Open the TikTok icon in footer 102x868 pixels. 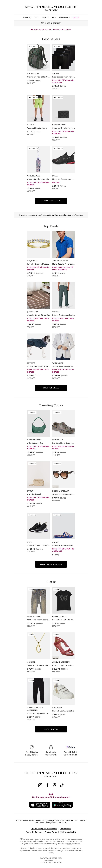tap(62, 785)
